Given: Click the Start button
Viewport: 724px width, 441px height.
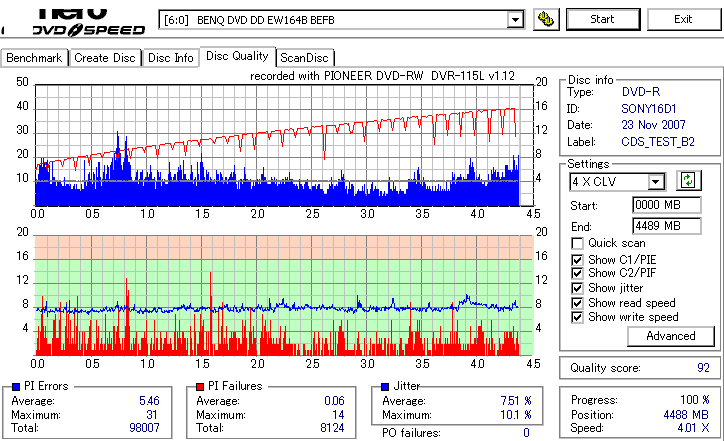Looking at the screenshot, I should [603, 19].
